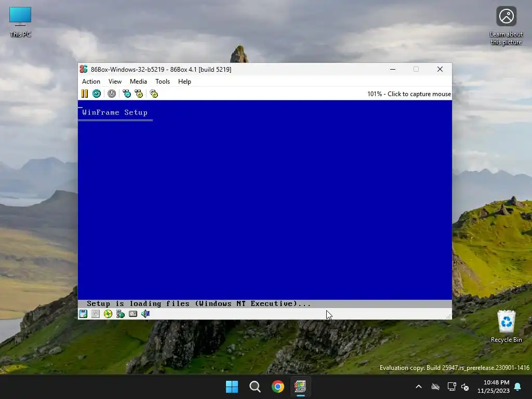
Task: Expand hidden system tray icons chevron
Action: tap(419, 387)
